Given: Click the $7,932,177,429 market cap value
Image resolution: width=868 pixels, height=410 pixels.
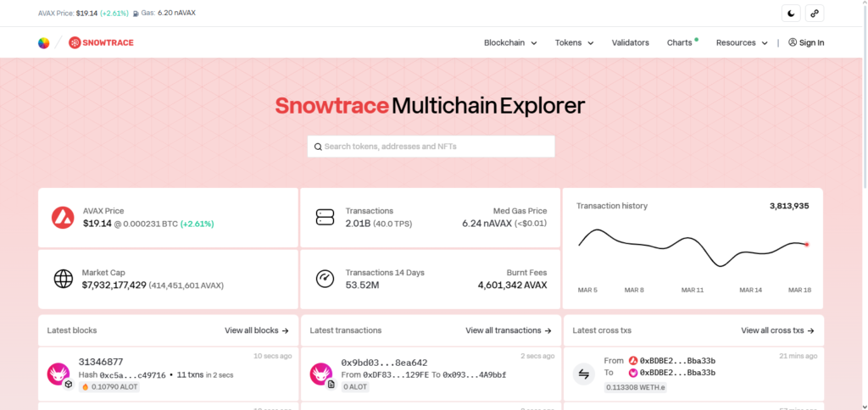Looking at the screenshot, I should 114,285.
